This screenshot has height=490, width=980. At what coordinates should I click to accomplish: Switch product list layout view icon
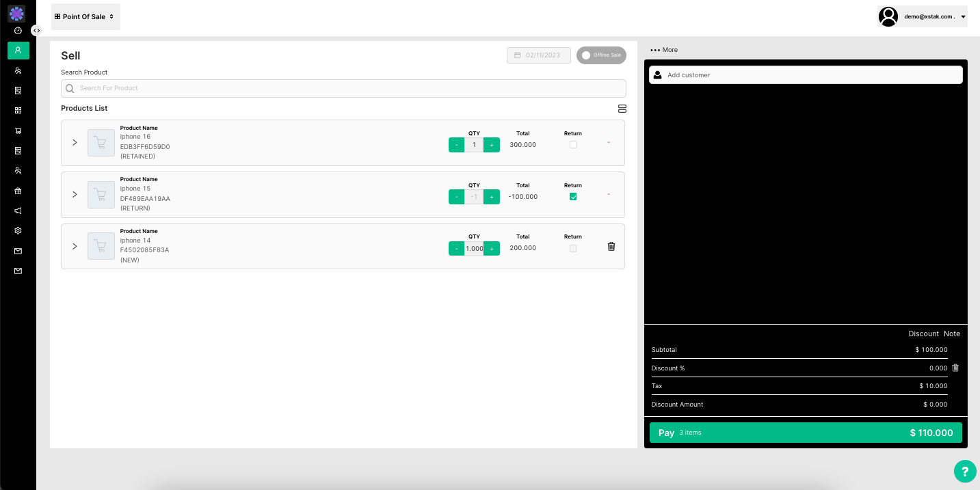(622, 109)
